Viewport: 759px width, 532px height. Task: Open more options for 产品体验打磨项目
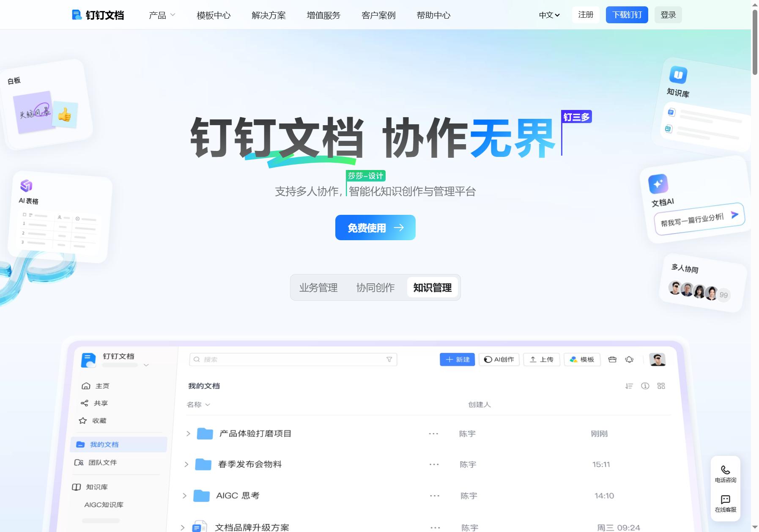pyautogui.click(x=433, y=434)
